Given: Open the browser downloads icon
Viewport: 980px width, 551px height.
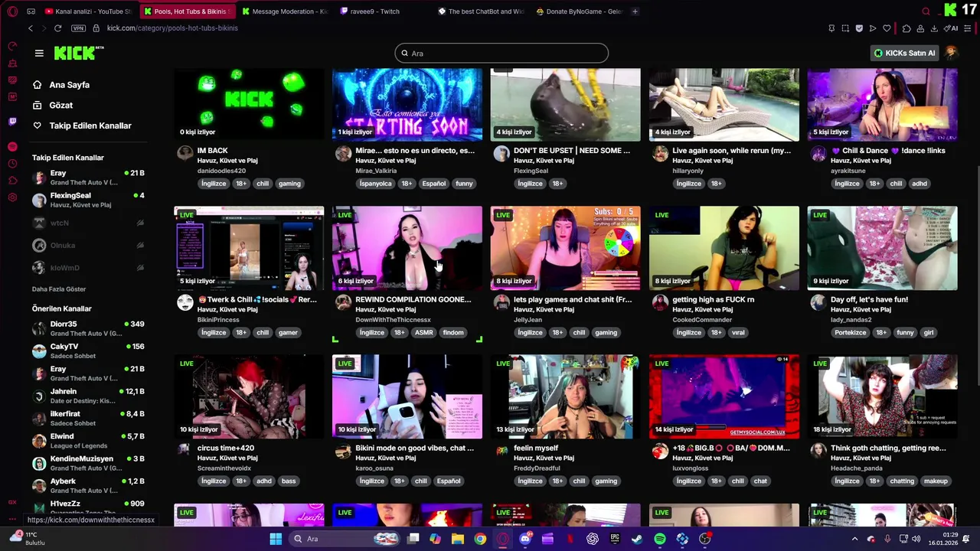Looking at the screenshot, I should tap(934, 28).
